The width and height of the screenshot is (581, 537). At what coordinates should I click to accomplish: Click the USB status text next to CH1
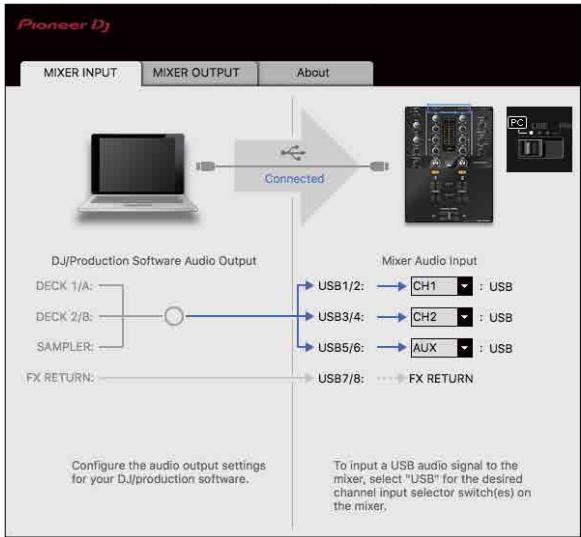click(x=501, y=286)
